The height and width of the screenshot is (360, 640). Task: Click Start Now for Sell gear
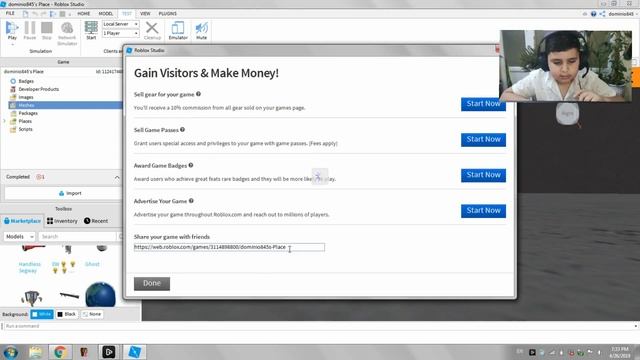pos(483,104)
